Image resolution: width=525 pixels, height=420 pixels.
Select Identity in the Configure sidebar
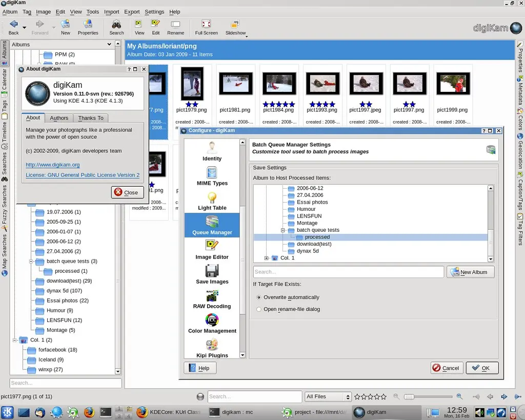click(x=212, y=152)
